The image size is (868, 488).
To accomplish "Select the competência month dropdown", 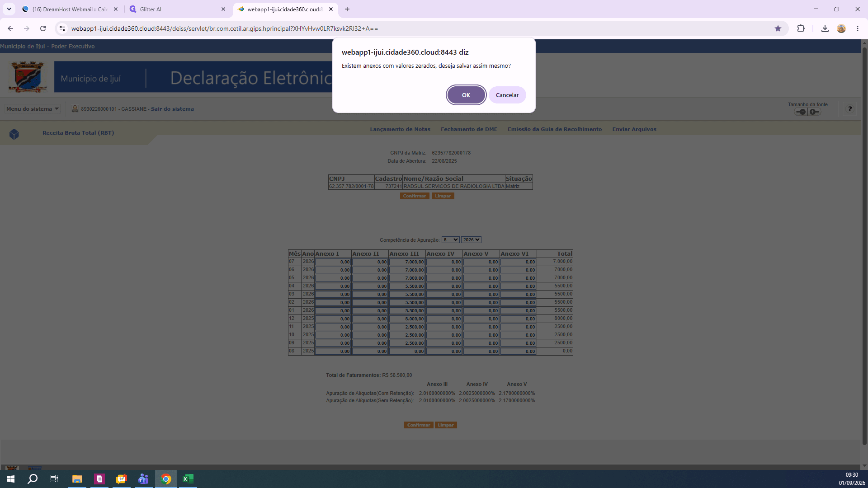I will click(x=450, y=240).
